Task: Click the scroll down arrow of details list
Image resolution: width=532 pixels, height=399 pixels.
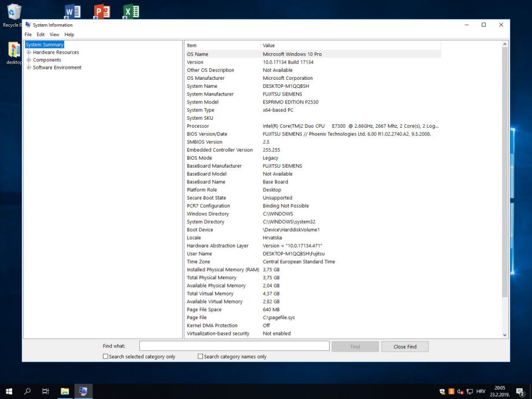Action: click(505, 335)
